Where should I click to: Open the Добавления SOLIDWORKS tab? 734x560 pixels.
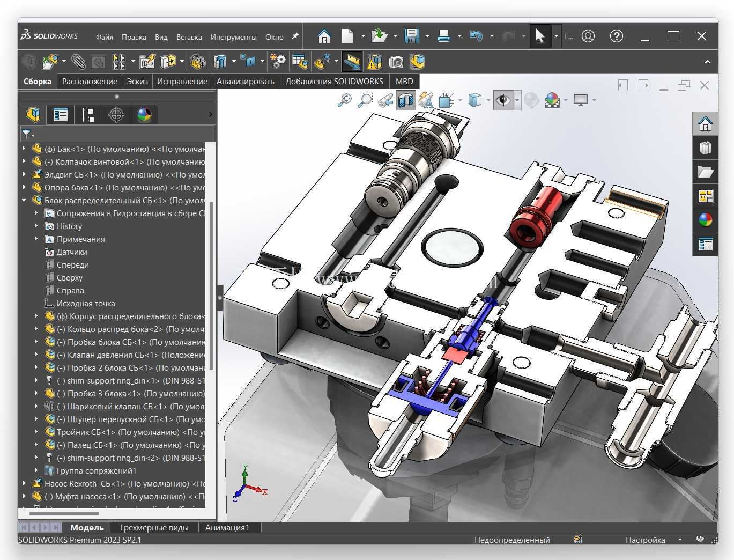334,81
